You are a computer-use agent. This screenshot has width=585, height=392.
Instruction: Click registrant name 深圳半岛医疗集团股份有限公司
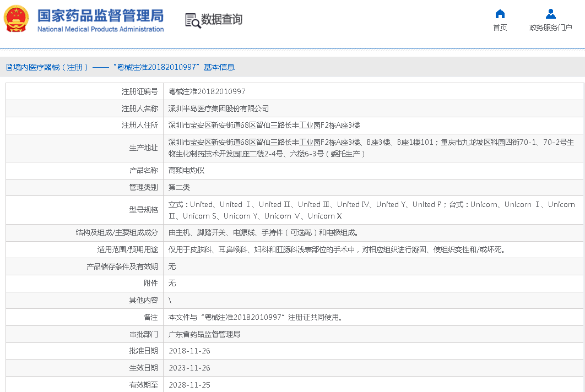click(219, 109)
